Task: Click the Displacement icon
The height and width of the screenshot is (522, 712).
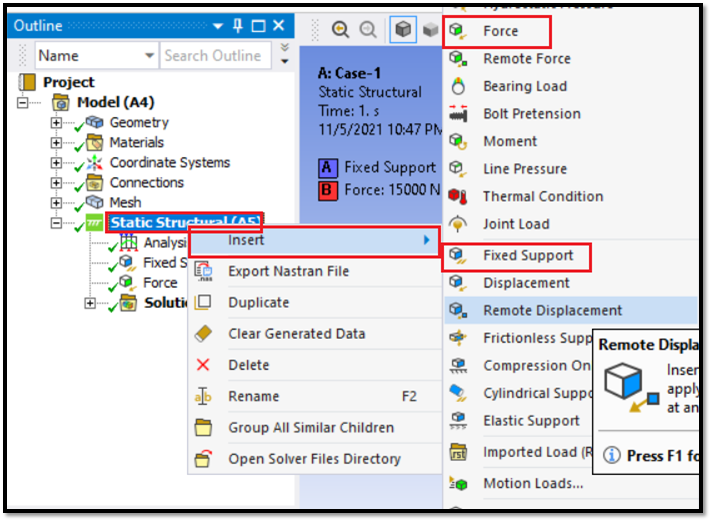Action: 458,283
